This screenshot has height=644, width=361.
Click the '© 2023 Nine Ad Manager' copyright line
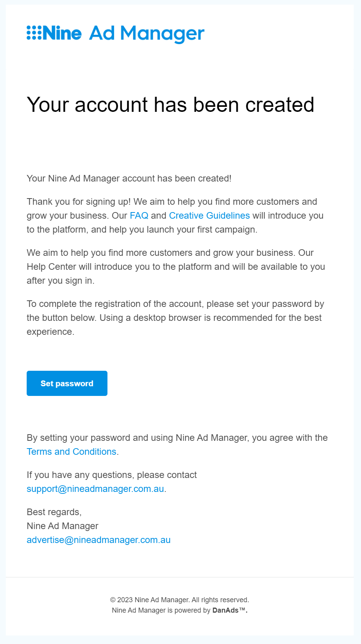[x=180, y=600]
